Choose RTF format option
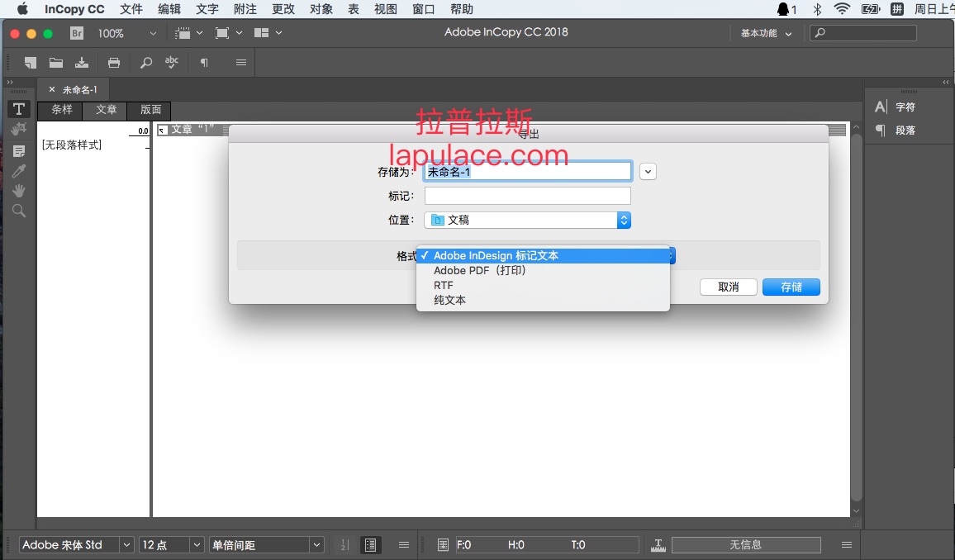 pyautogui.click(x=543, y=286)
